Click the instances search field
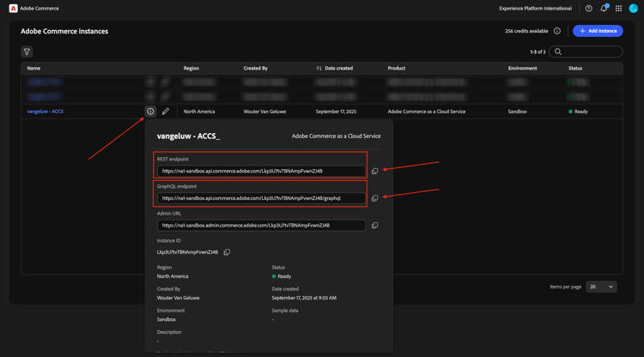 586,51
